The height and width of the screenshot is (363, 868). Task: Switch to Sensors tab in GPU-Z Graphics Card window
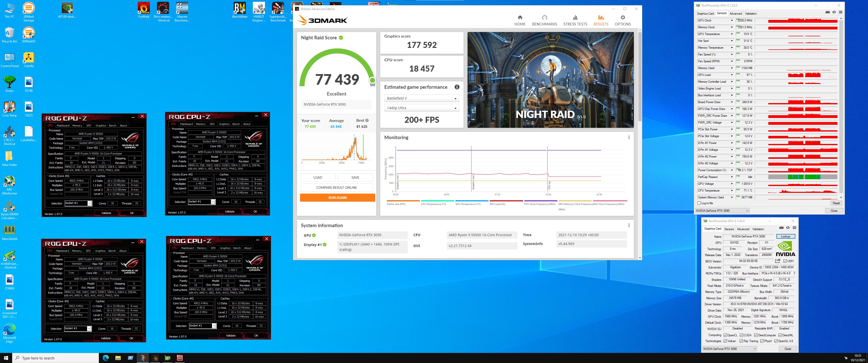[729, 229]
